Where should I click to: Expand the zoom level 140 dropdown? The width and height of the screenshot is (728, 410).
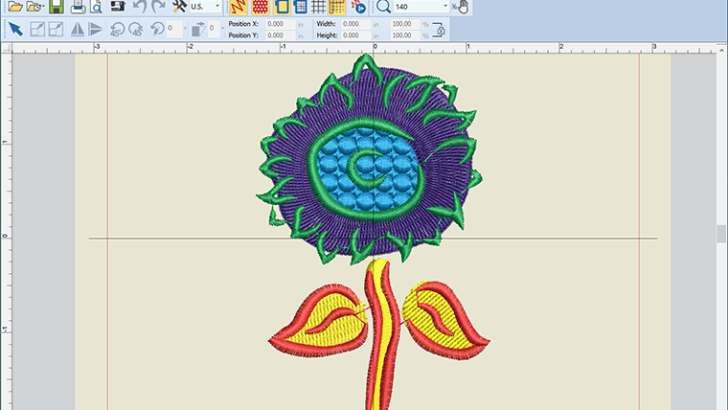(x=445, y=7)
